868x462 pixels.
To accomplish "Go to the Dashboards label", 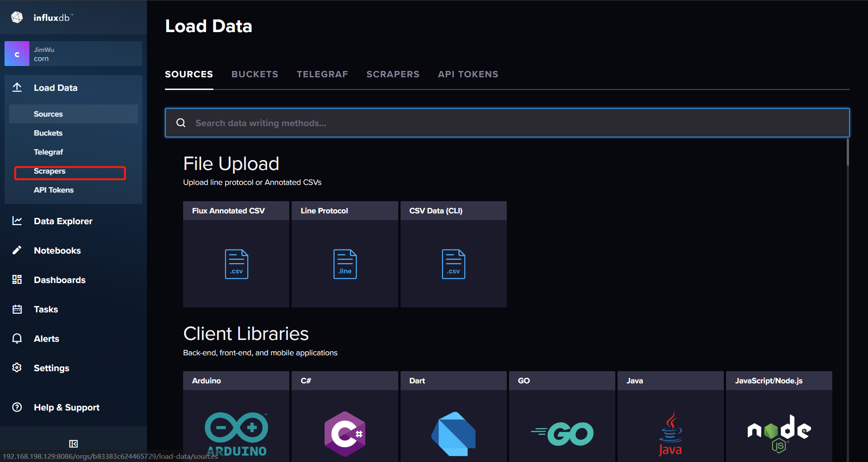I will [x=60, y=280].
